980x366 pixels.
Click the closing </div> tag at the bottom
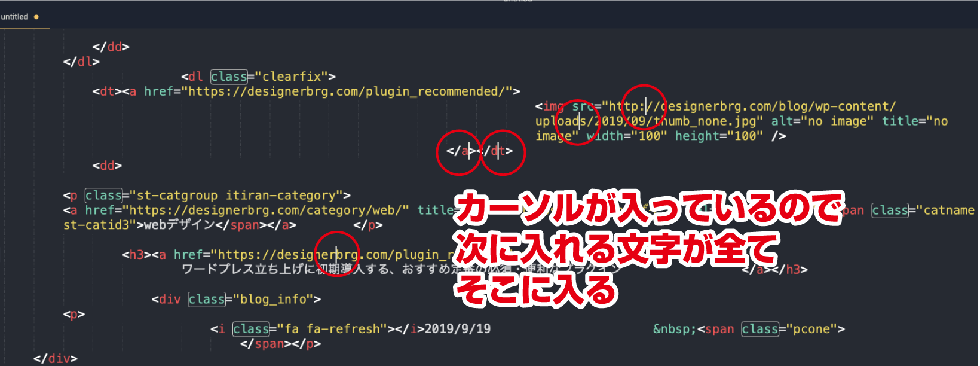[56, 358]
